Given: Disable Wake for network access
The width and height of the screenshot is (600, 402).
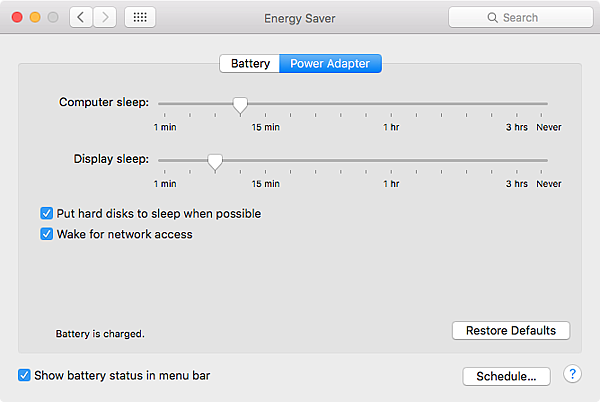Looking at the screenshot, I should [47, 234].
